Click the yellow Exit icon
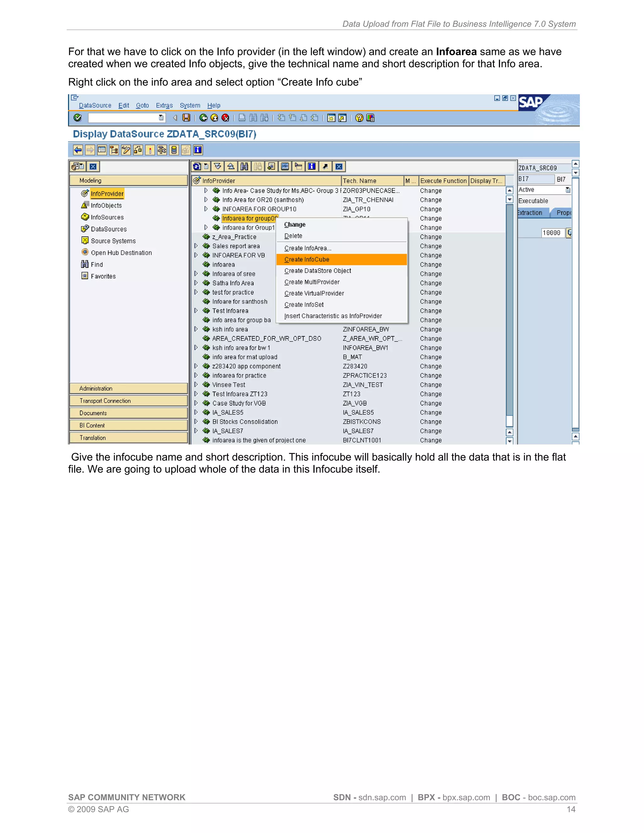This screenshot has width=644, height=833. pyautogui.click(x=214, y=118)
